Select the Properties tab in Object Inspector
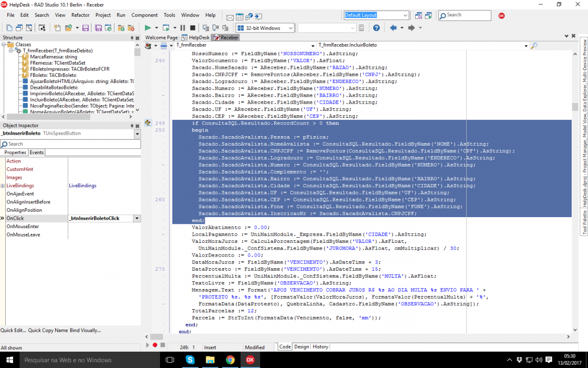This screenshot has width=588, height=368. 15,152
